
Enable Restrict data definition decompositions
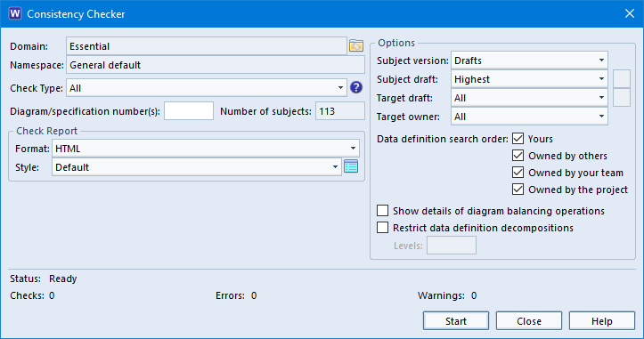382,228
